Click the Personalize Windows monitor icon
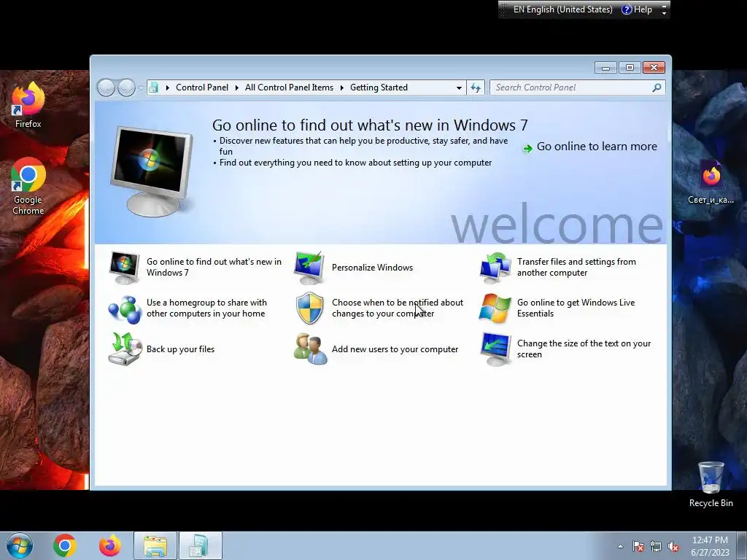The image size is (747, 560). coord(309,268)
